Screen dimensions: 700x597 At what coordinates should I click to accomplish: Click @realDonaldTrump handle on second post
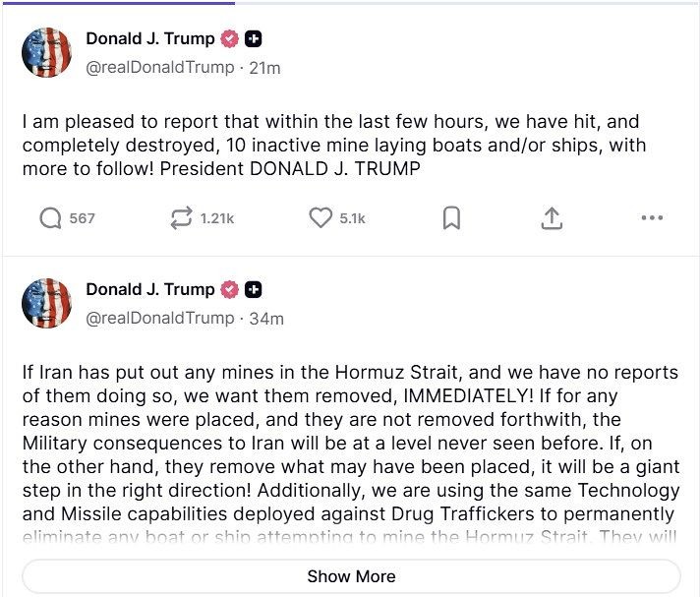coord(160,318)
